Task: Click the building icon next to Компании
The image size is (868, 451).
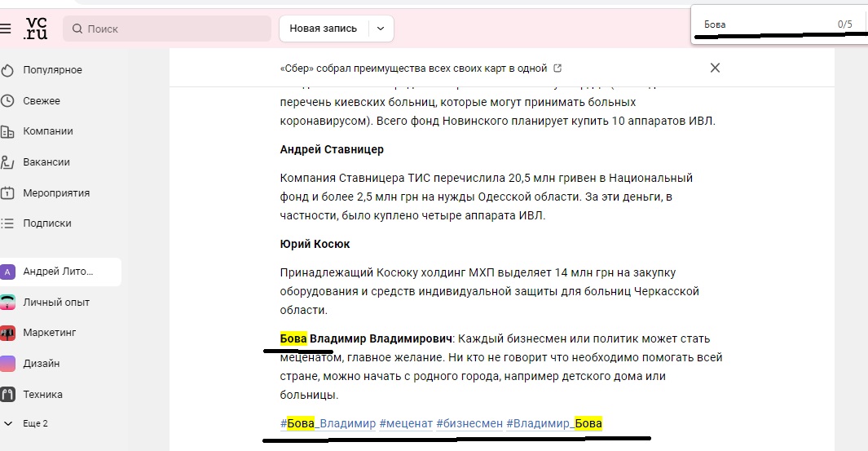Action: tap(7, 131)
